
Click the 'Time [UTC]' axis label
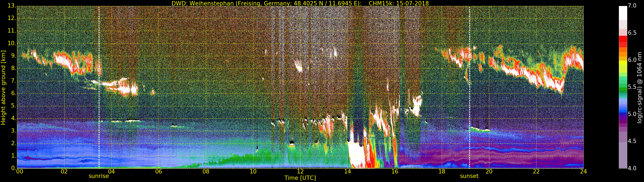click(x=300, y=178)
